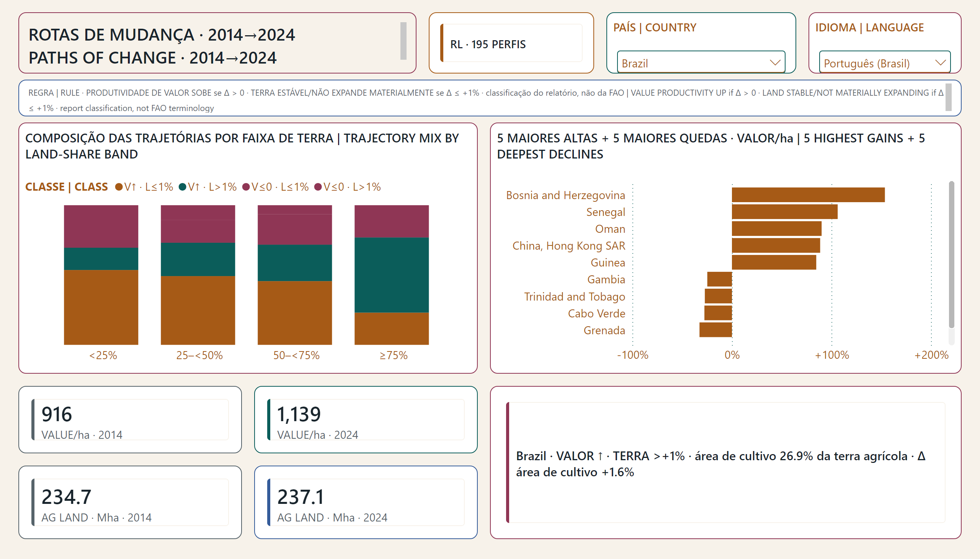This screenshot has height=559, width=980.
Task: Click the V↑ · L≤1% legend dot
Action: tap(119, 187)
